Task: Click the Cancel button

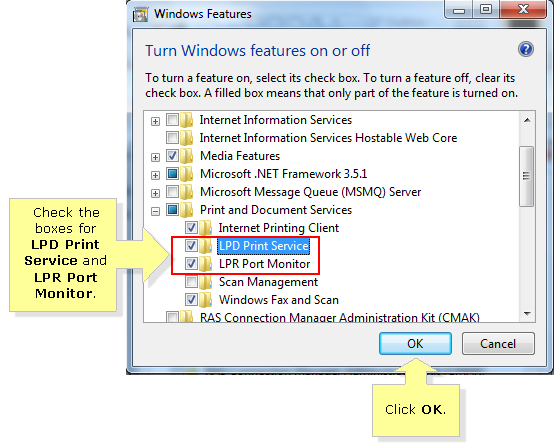Action: pyautogui.click(x=498, y=343)
